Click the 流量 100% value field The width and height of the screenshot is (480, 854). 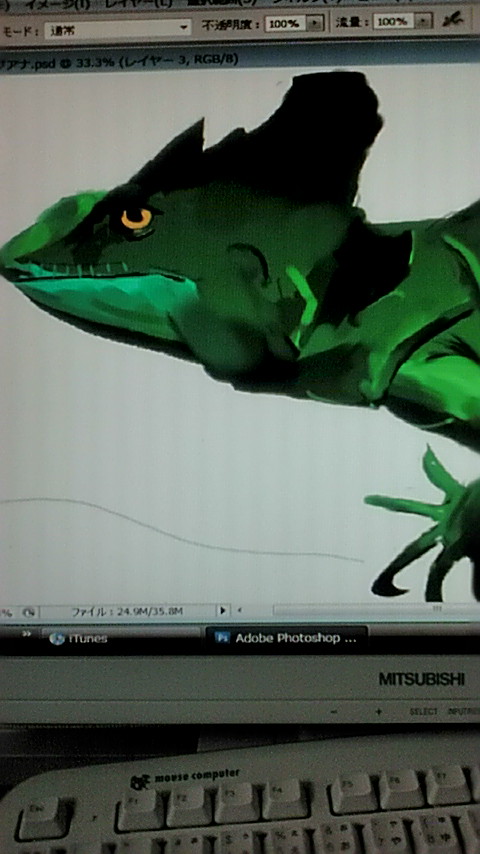point(394,21)
